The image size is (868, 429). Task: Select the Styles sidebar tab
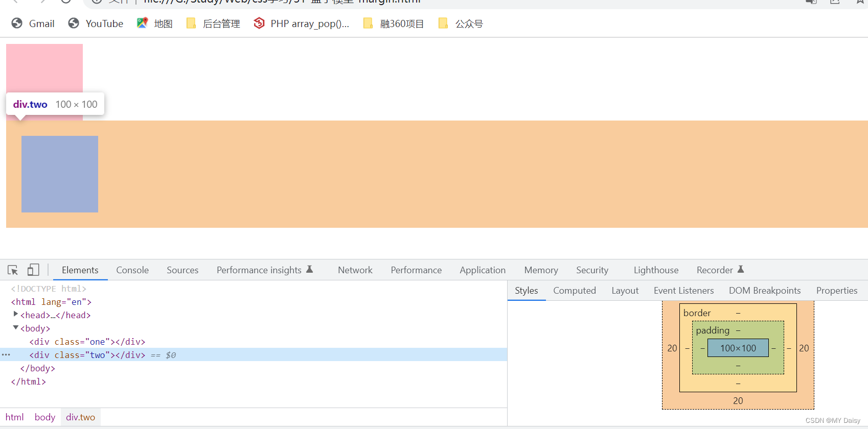pyautogui.click(x=527, y=291)
